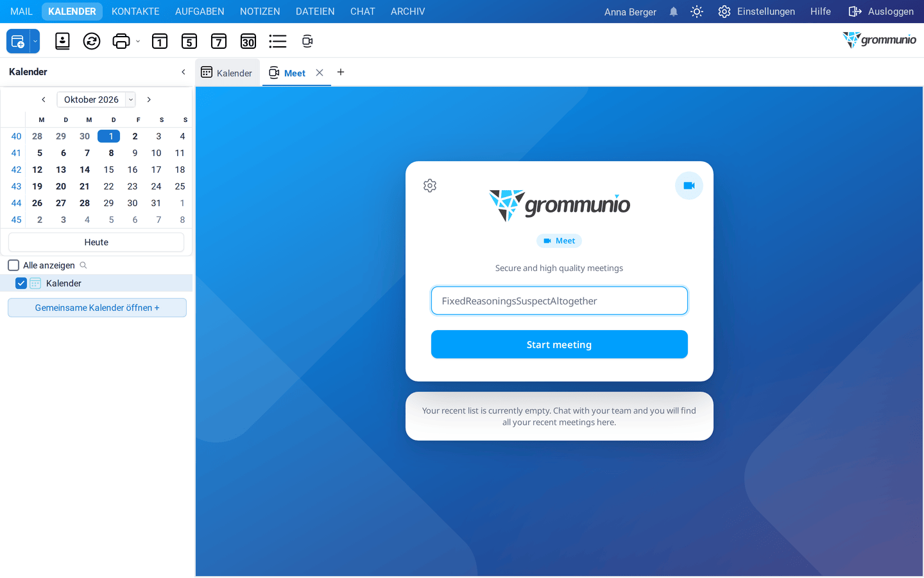Open the KONTAKTE section

(x=135, y=12)
